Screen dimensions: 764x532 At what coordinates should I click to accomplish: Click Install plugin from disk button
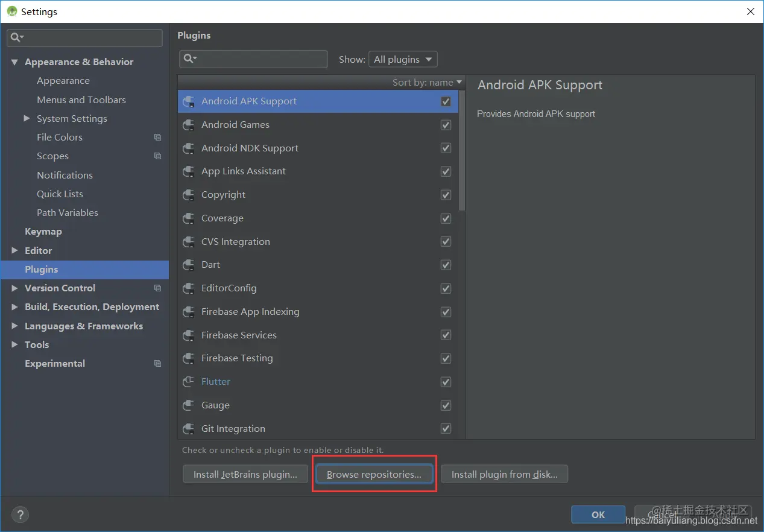pyautogui.click(x=505, y=475)
